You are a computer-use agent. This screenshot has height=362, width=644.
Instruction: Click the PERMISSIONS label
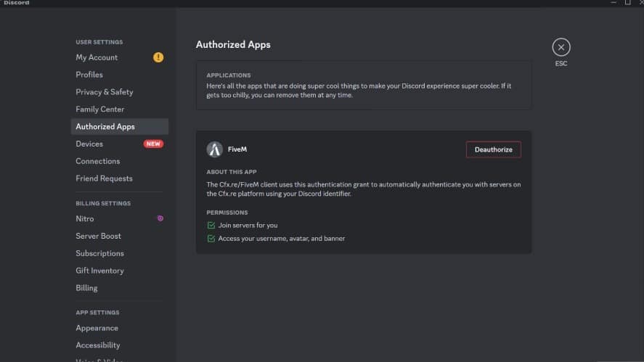click(x=227, y=213)
